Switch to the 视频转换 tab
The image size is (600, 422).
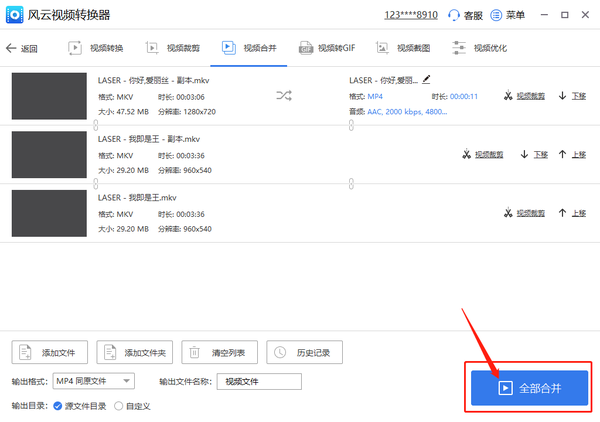pos(96,48)
